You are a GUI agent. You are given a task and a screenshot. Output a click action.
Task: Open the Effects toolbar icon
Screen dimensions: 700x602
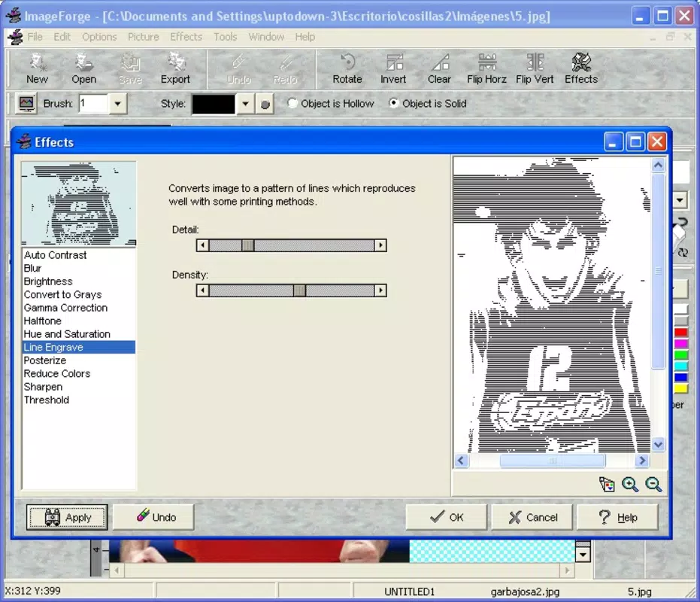[580, 68]
